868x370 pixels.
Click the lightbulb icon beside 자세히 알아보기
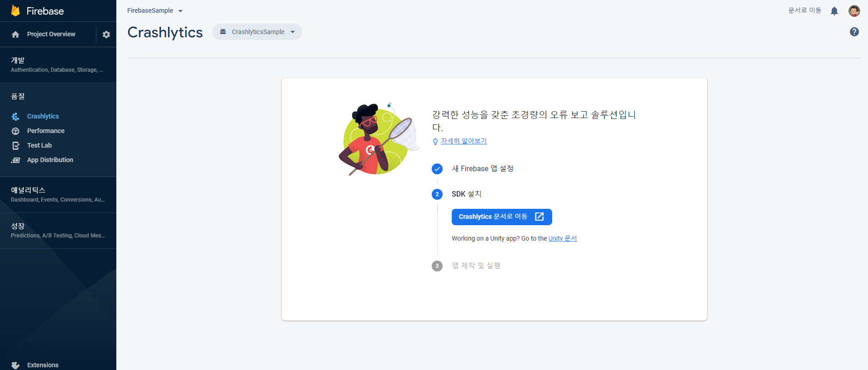pyautogui.click(x=435, y=142)
